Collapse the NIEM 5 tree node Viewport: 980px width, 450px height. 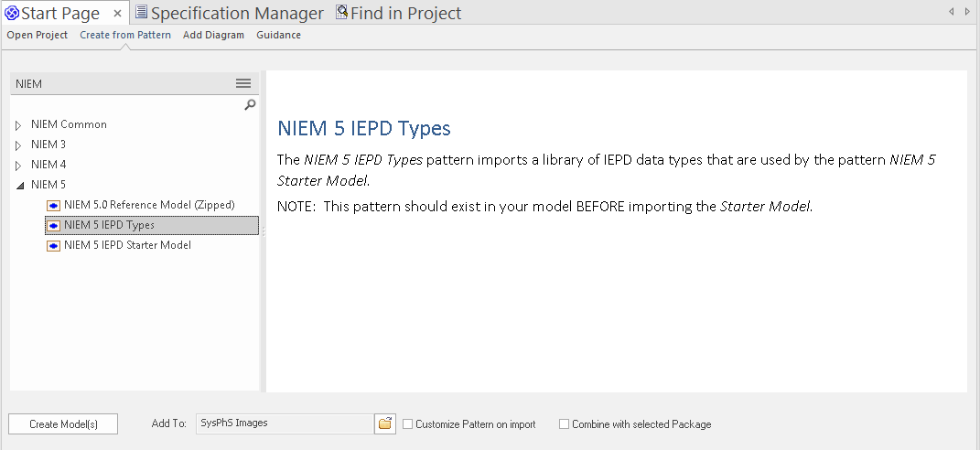pyautogui.click(x=18, y=186)
